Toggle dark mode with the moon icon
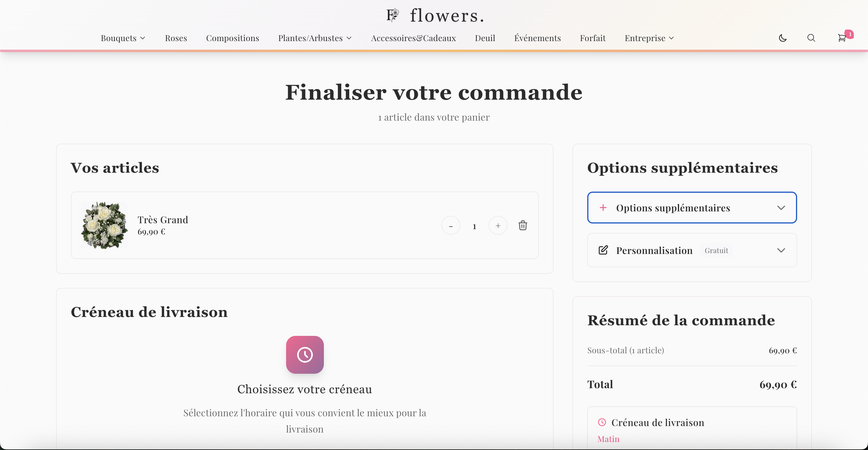This screenshot has width=868, height=450. [782, 38]
